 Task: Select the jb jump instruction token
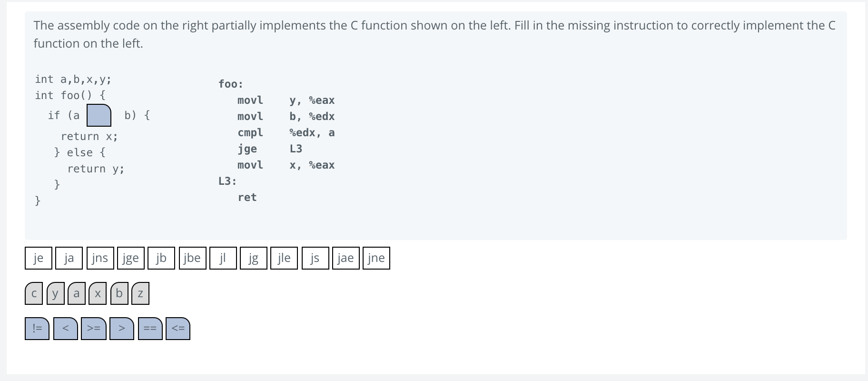click(161, 258)
